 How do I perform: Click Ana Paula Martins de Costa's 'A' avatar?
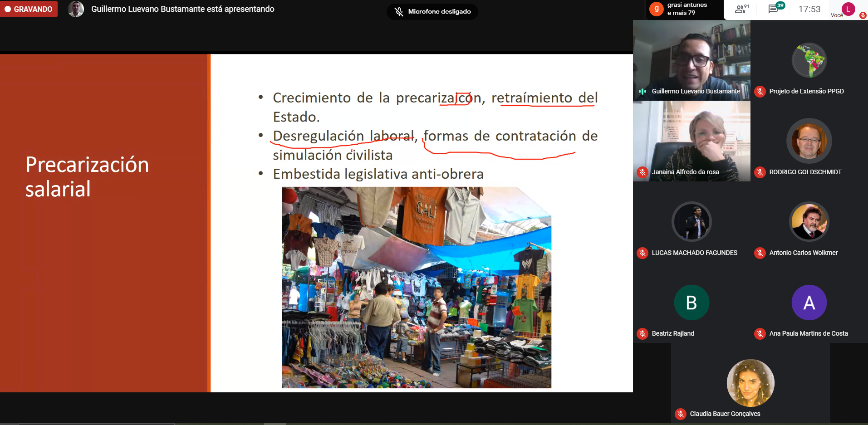tap(809, 303)
